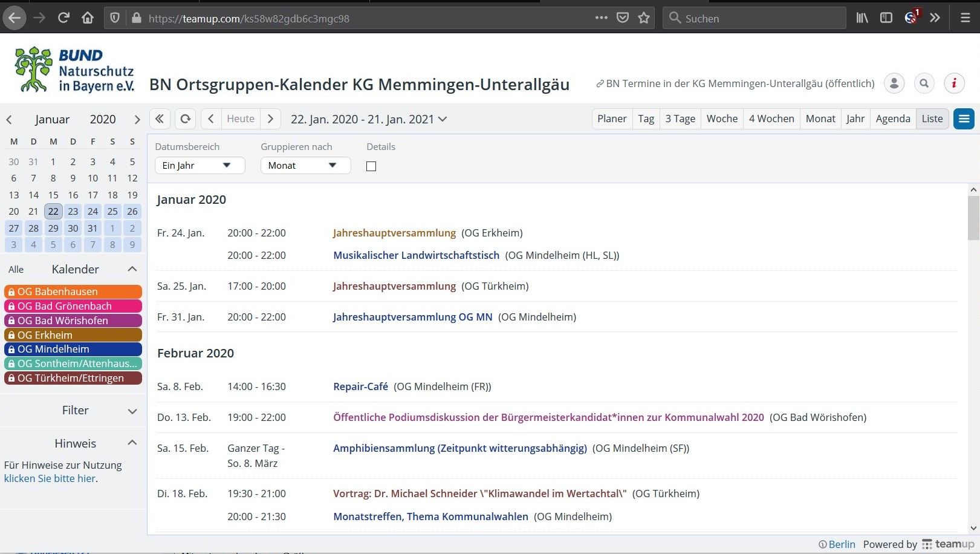
Task: Open Jahreshauptversammlung OG MN event
Action: point(413,317)
